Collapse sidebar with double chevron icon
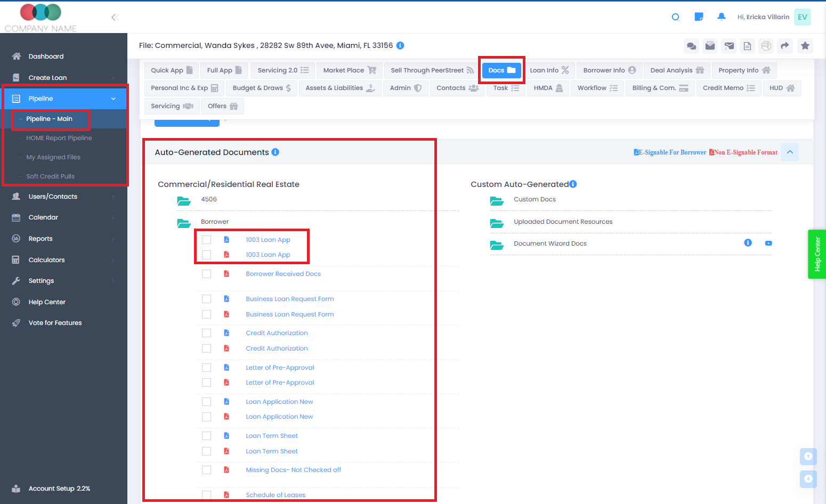Screen dimensions: 826x504 pos(115,17)
